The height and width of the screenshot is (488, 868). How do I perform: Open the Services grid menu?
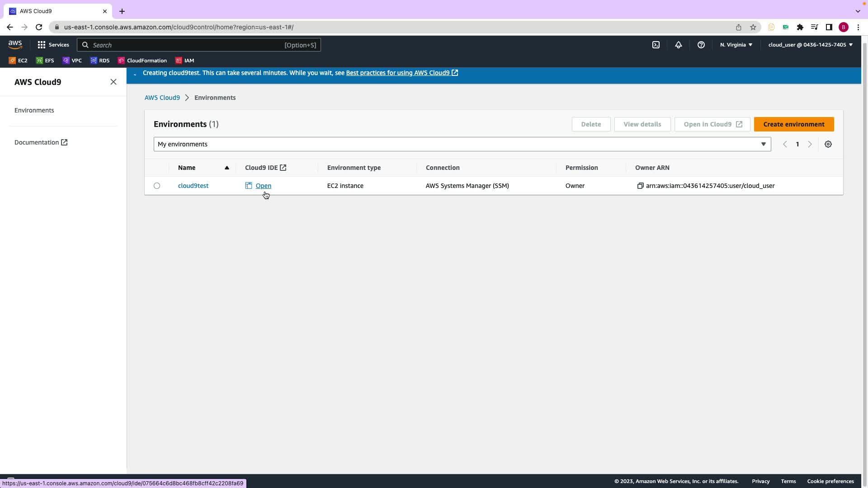tap(53, 45)
